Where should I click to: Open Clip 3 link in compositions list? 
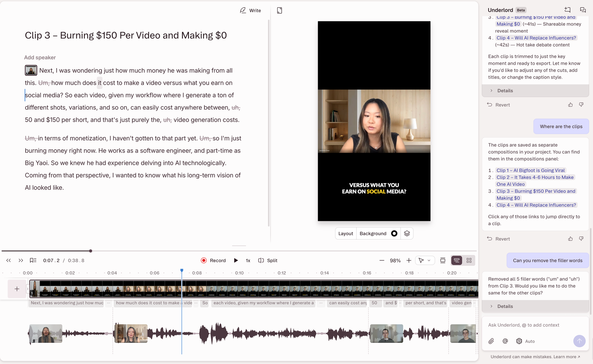(x=536, y=195)
